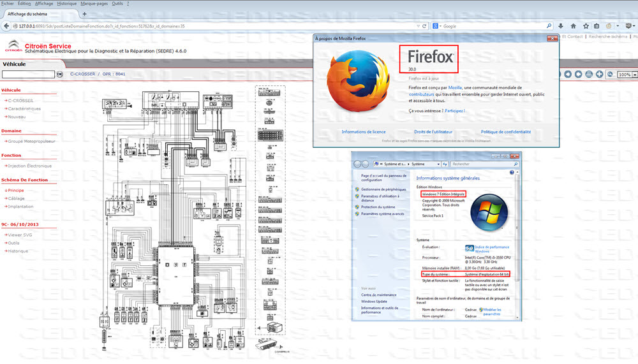Open the 100% zoom level dropdown
The width and height of the screenshot is (638, 364).
click(x=634, y=75)
